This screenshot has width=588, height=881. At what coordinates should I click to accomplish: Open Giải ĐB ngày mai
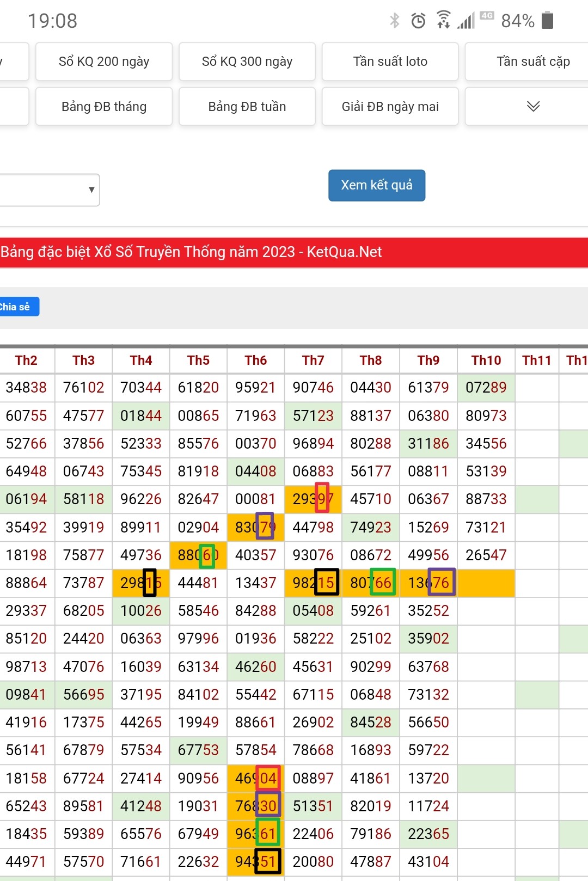390,106
